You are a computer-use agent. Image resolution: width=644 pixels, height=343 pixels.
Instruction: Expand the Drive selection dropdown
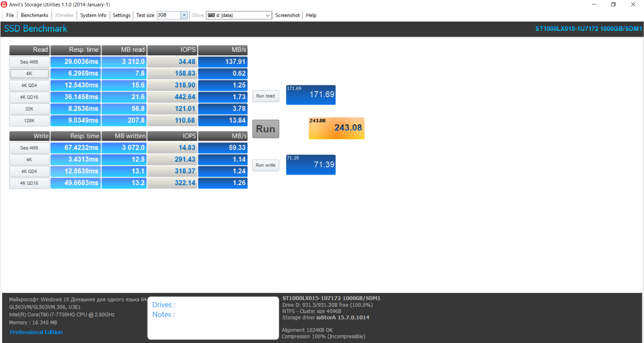(268, 15)
